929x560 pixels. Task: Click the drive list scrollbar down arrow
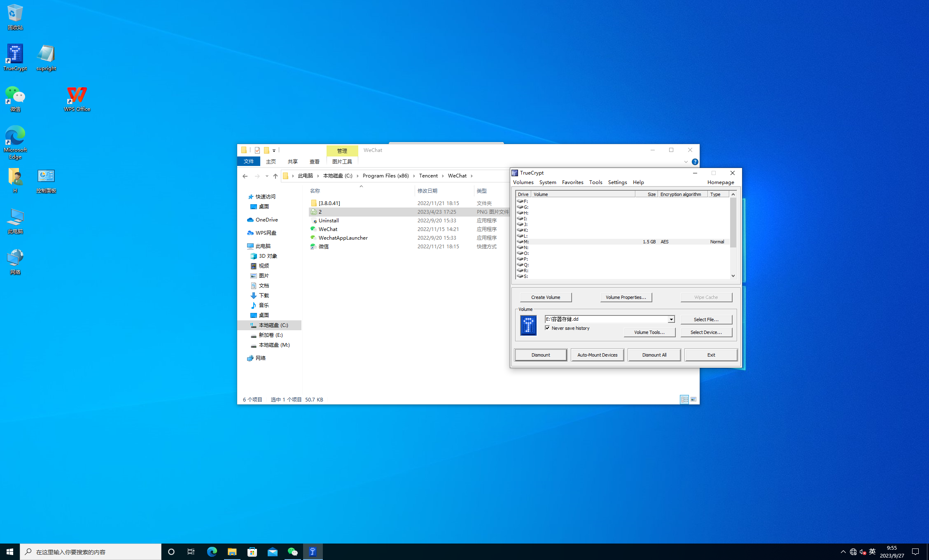(x=733, y=276)
